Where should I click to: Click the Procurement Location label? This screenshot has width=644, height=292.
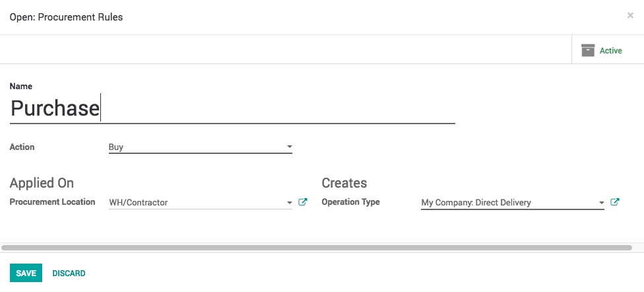[x=52, y=202]
